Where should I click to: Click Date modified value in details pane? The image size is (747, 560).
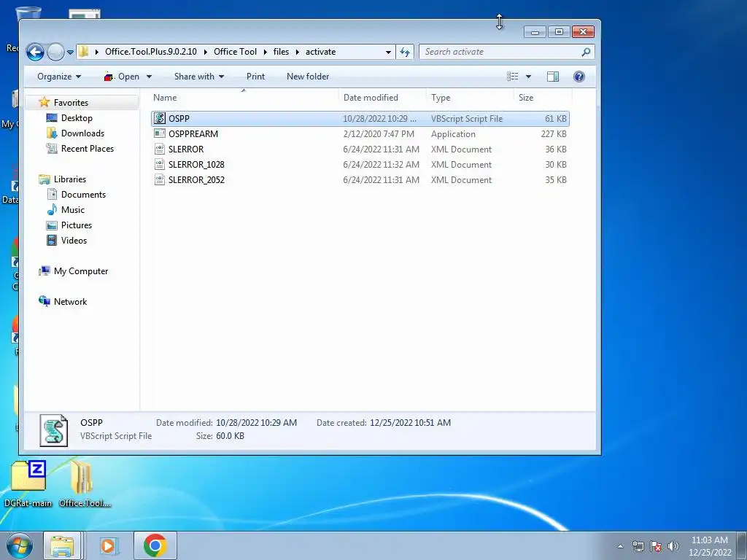click(x=256, y=422)
